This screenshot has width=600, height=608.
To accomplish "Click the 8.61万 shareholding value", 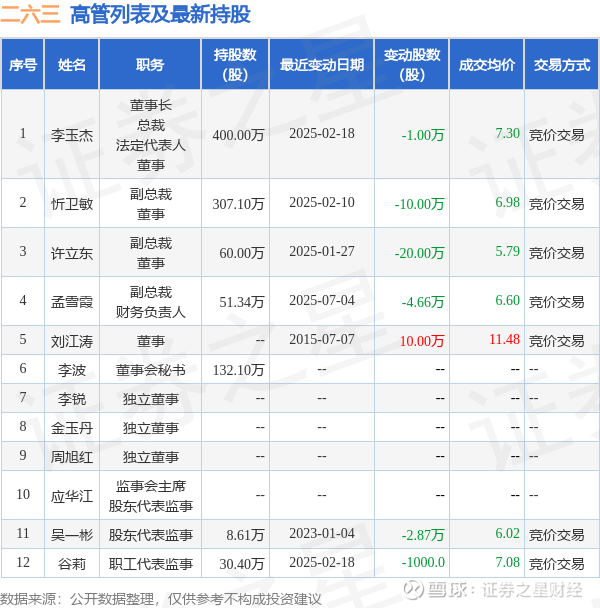I will point(245,535).
